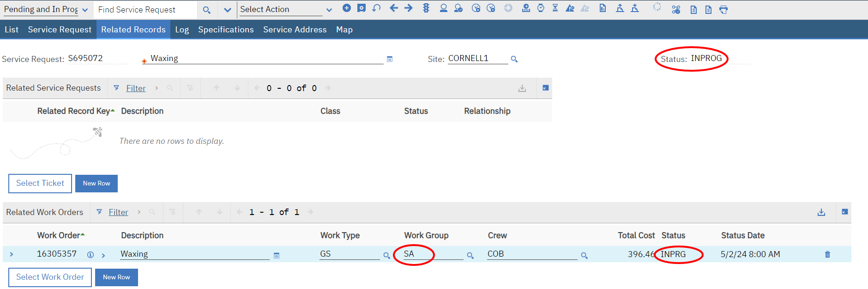Click the clear changes undo arrow icon
Image resolution: width=868 pixels, height=289 pixels.
[377, 8]
